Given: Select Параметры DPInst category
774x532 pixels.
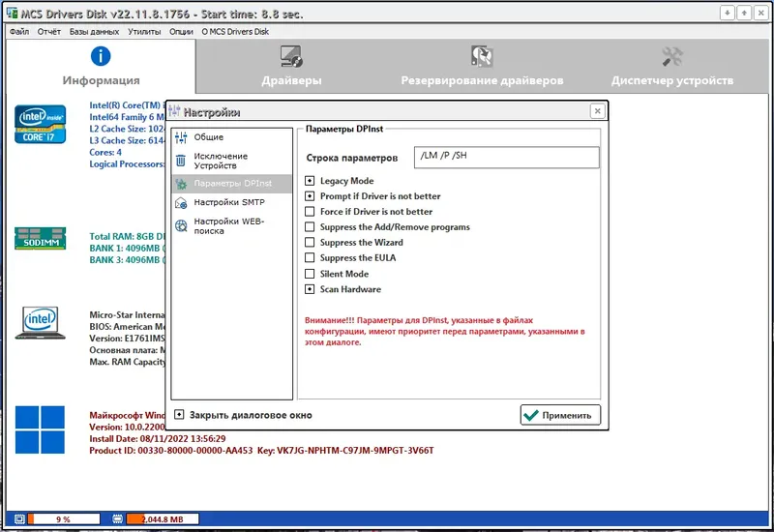Looking at the screenshot, I should (x=232, y=184).
